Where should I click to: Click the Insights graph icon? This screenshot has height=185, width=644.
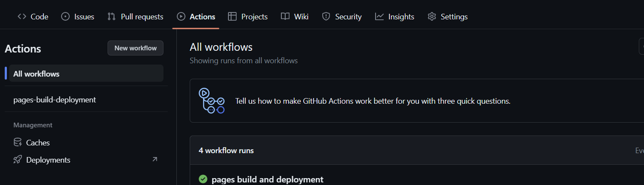[379, 17]
